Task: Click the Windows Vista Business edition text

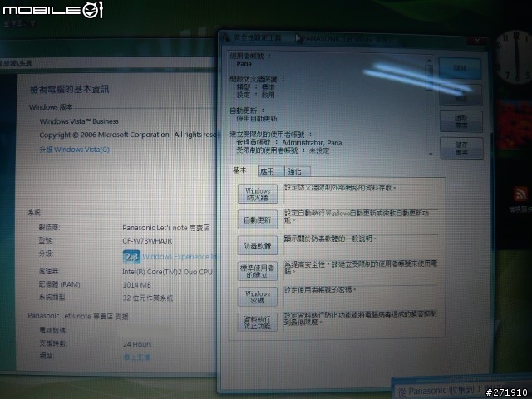Action: click(x=79, y=121)
